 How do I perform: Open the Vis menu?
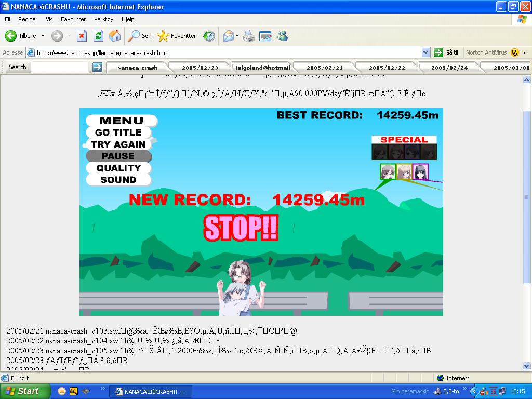pyautogui.click(x=49, y=19)
